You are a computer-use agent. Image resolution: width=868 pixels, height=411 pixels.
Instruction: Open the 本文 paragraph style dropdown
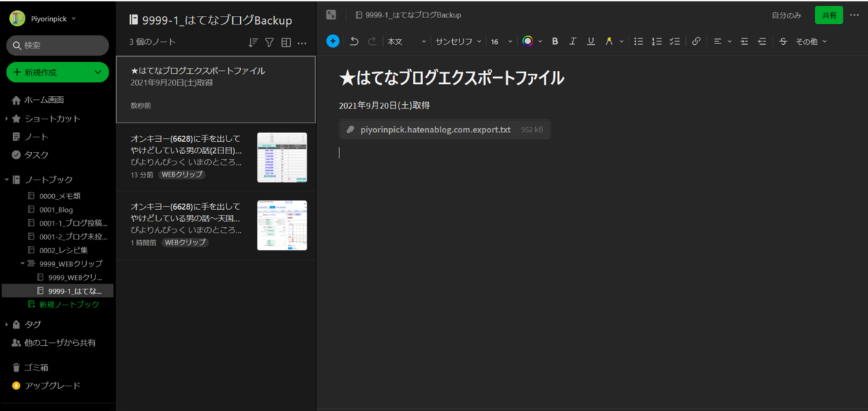pos(407,41)
